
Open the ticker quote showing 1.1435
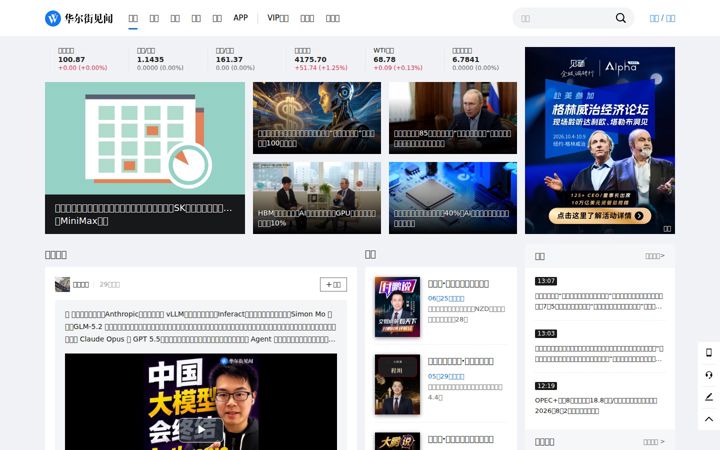tap(160, 59)
